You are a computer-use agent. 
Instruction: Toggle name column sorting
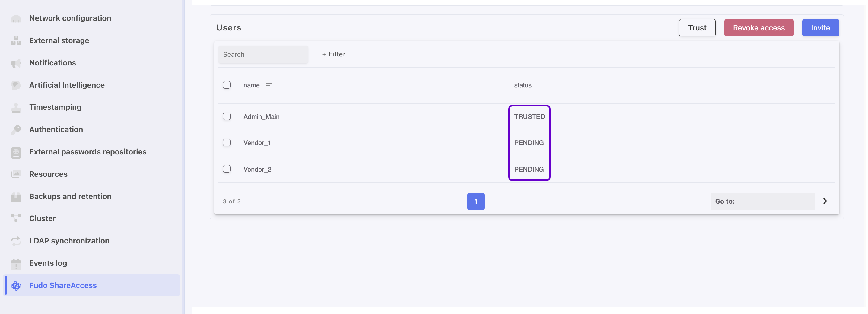pyautogui.click(x=269, y=85)
